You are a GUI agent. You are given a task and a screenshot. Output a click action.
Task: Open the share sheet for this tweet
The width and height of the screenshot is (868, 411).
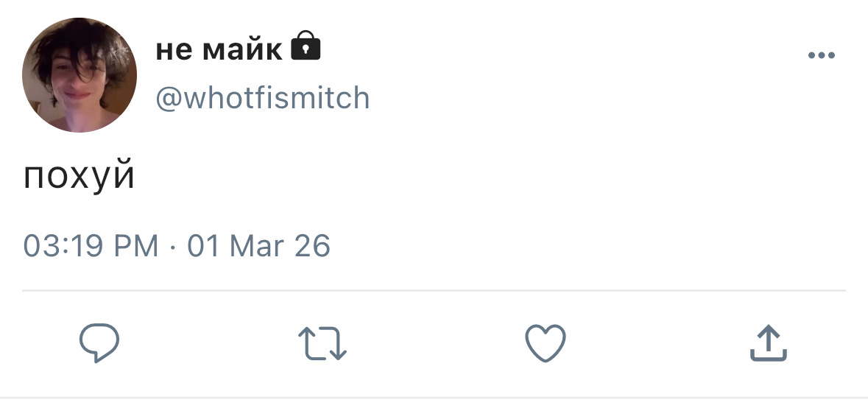coord(768,344)
